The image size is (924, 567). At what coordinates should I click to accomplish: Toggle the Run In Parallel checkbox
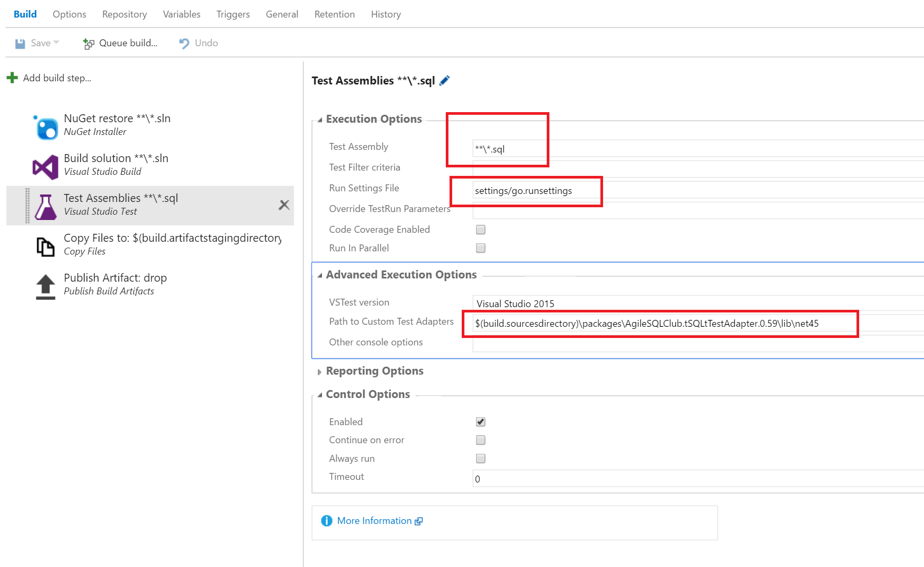[481, 248]
